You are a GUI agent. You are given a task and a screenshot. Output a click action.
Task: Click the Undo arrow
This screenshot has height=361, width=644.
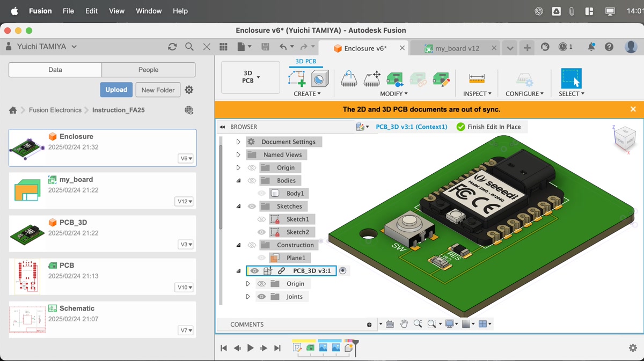[283, 47]
